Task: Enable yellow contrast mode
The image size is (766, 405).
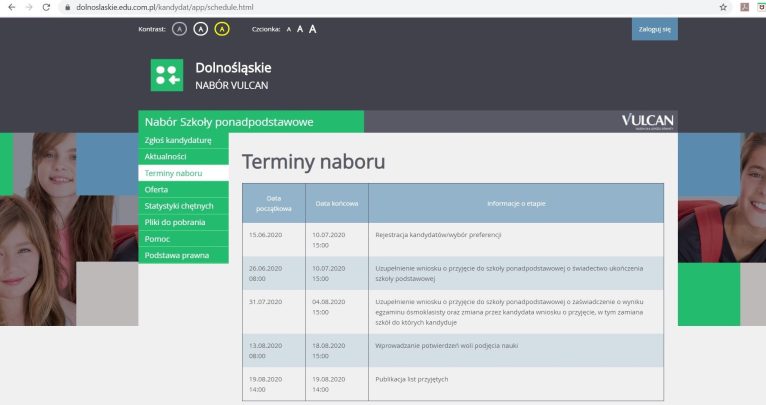Action: pos(222,29)
